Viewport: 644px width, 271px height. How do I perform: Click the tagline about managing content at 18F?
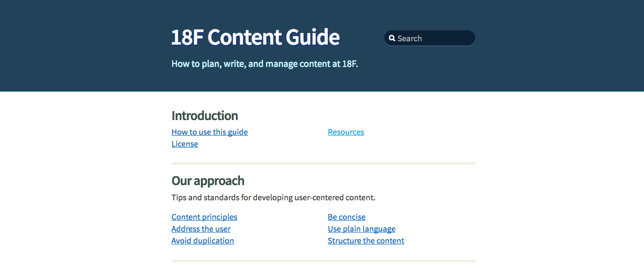click(x=265, y=64)
